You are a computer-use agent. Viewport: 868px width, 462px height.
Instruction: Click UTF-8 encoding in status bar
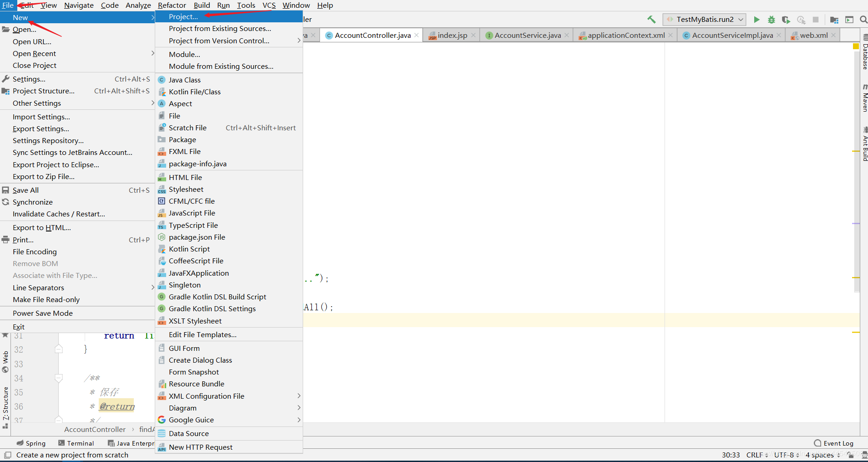point(787,455)
